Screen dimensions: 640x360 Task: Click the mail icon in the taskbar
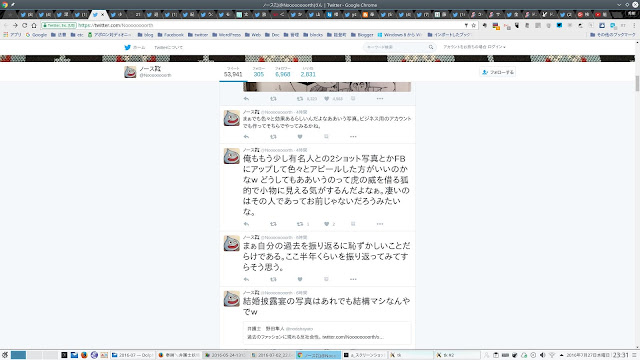(x=74, y=355)
